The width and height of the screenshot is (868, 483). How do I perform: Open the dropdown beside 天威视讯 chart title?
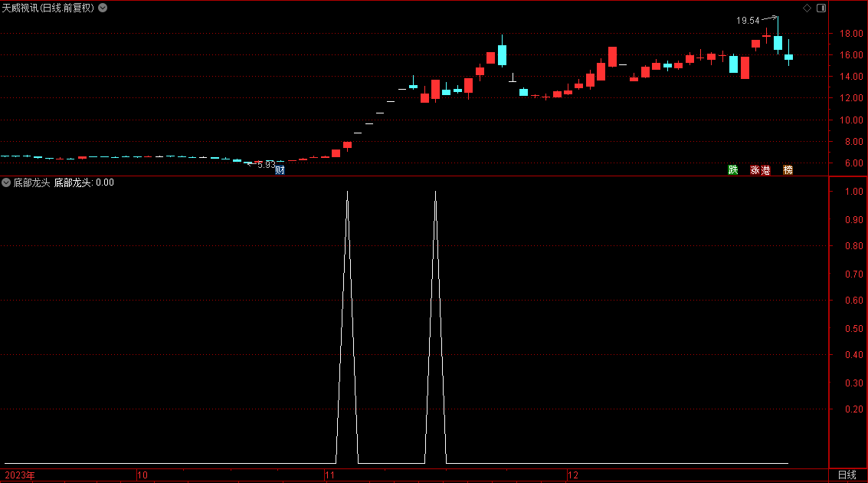tap(103, 8)
